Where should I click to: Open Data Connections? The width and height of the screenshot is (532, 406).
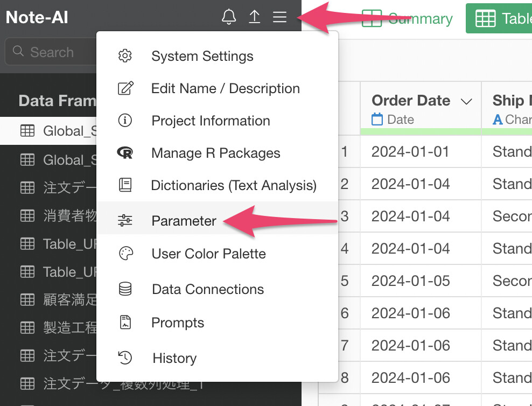218,289
